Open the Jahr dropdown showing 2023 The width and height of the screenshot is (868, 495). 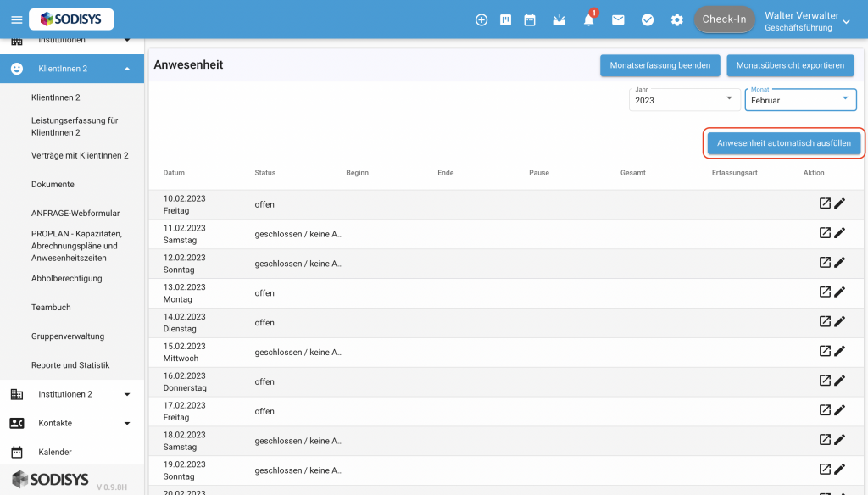coord(684,100)
